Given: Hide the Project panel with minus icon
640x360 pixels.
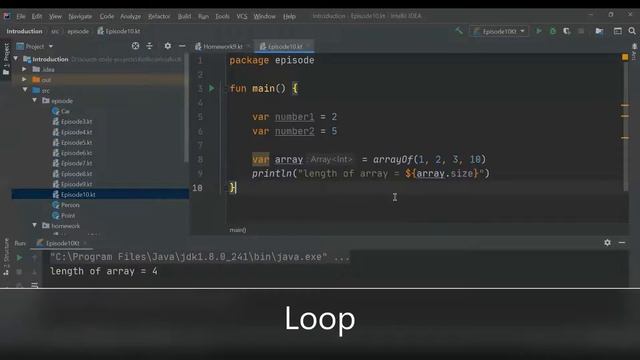Looking at the screenshot, I should pyautogui.click(x=182, y=46).
